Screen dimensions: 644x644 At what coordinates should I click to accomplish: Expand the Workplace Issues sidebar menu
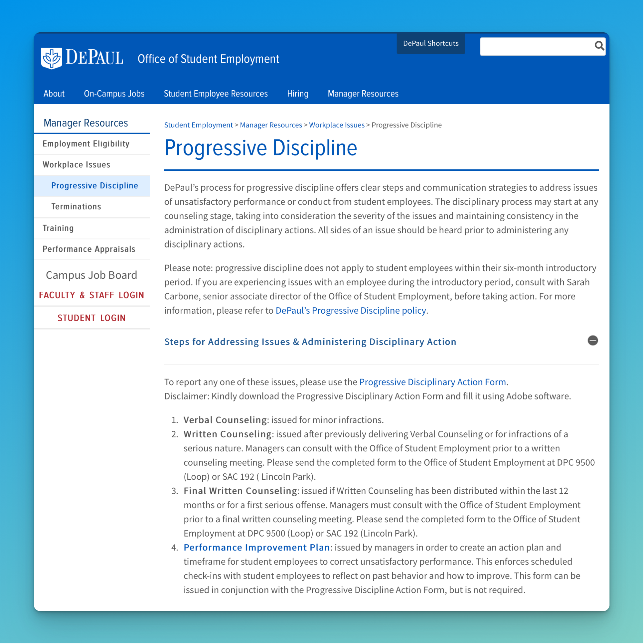[76, 165]
